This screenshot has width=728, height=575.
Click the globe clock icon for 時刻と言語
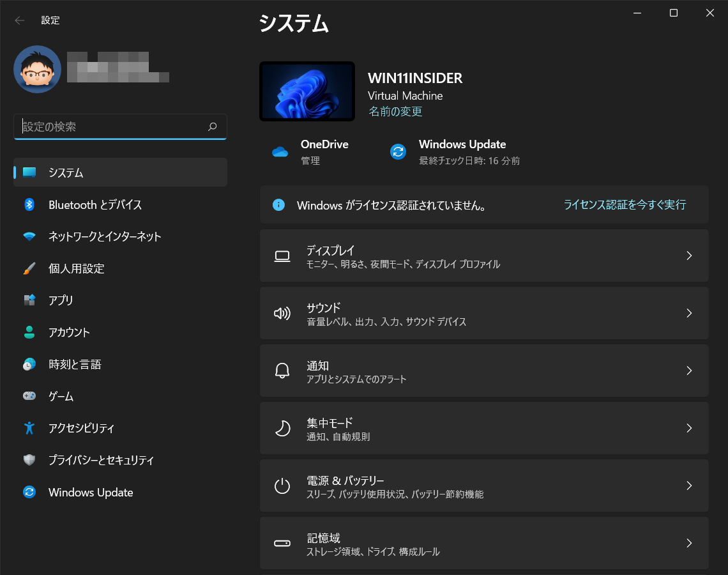[29, 364]
